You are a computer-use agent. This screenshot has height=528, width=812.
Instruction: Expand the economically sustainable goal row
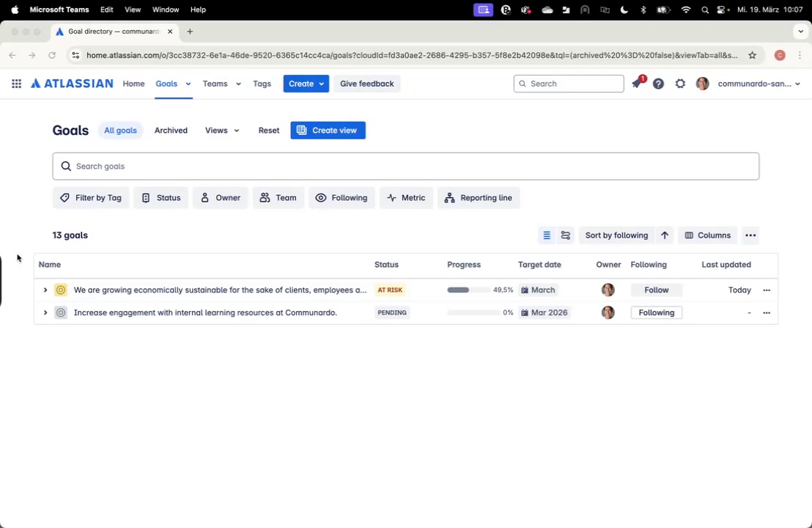pyautogui.click(x=45, y=290)
